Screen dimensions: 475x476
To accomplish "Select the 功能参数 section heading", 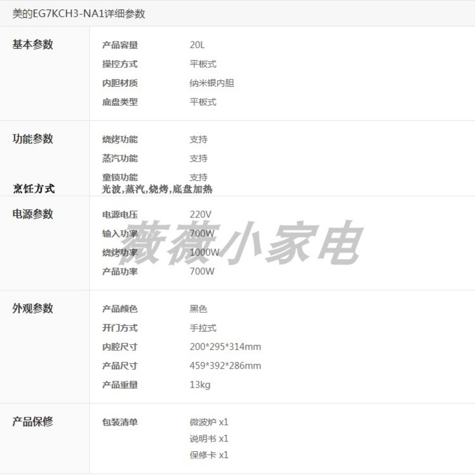I will point(33,139).
